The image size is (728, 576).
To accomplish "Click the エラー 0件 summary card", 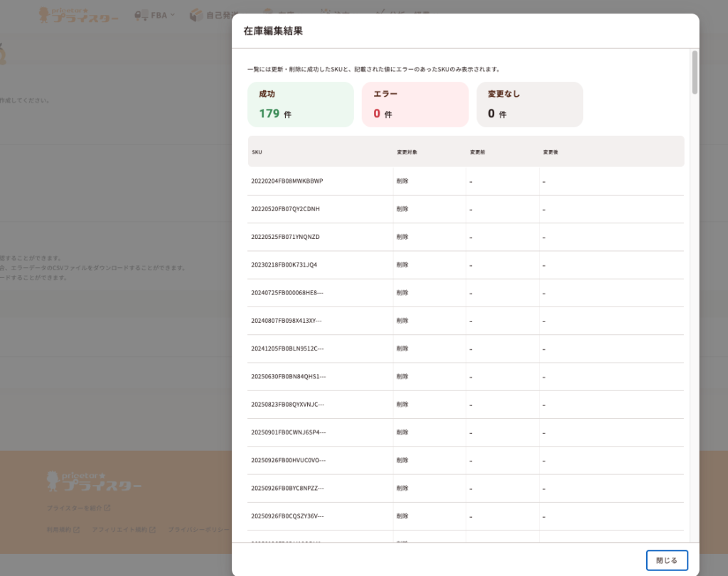I will pos(414,105).
